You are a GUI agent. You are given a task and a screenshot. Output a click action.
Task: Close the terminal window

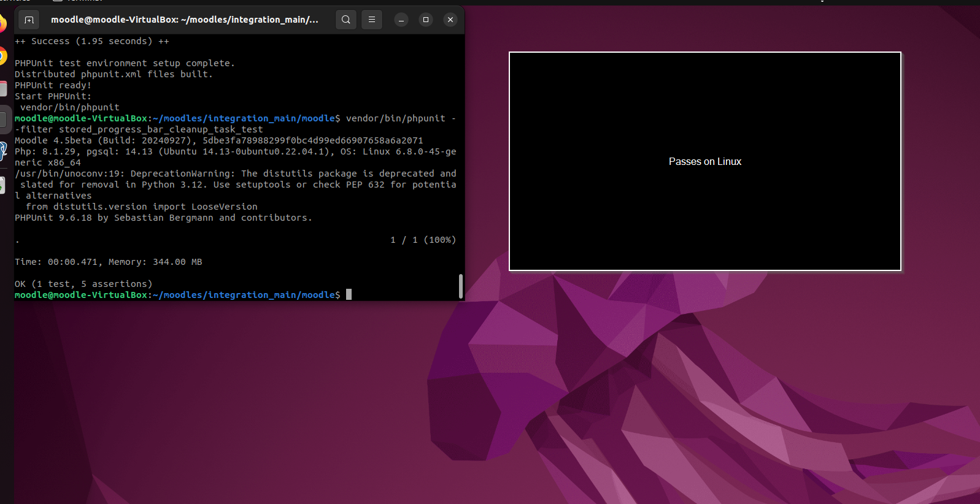click(x=450, y=20)
